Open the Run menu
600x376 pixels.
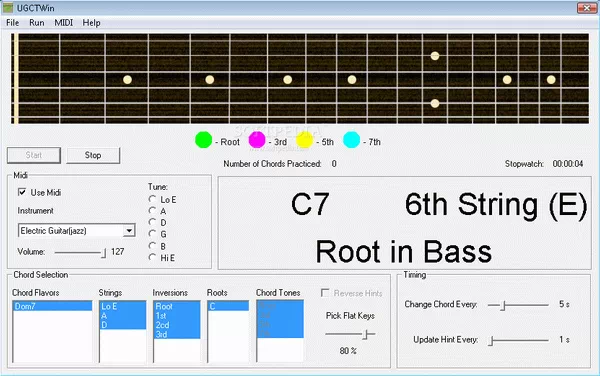[x=37, y=23]
